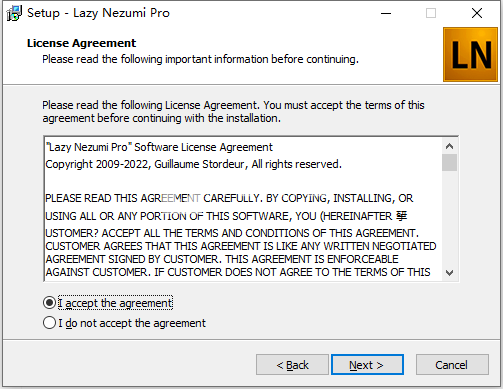
Task: Click the orange LN logo image
Action: (x=470, y=55)
